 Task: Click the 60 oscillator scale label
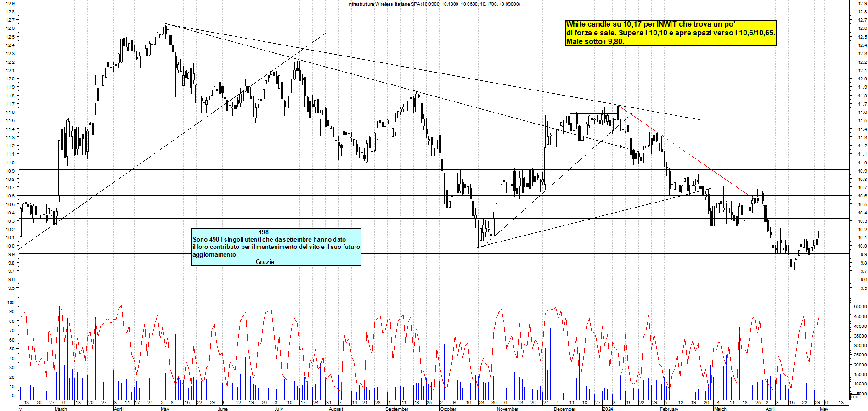pos(12,340)
